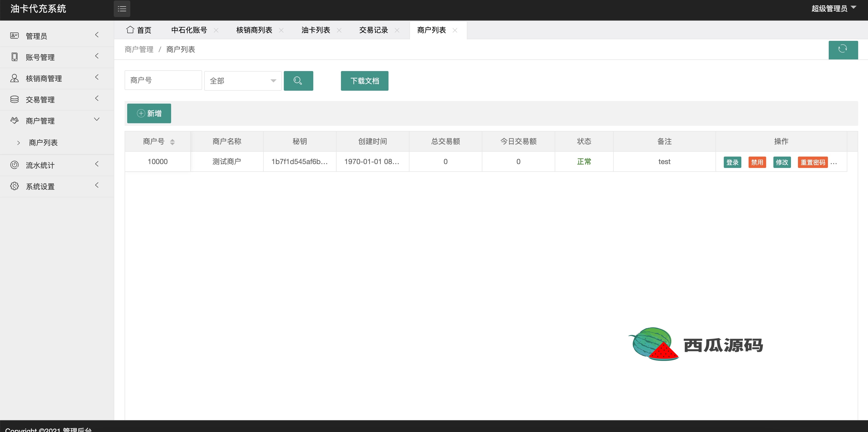Open the 超级管理员 user dropdown
The image size is (868, 432).
point(834,9)
